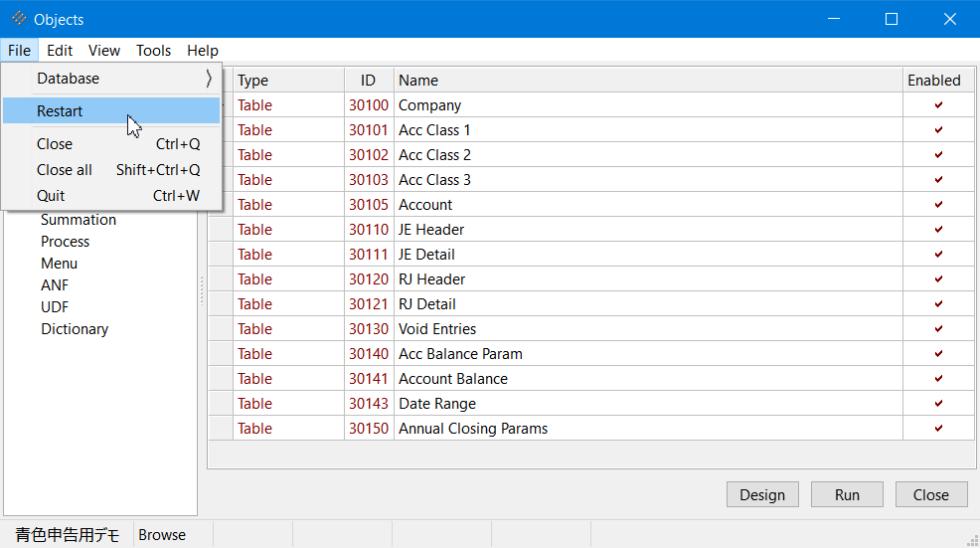
Task: Click Quit in the File menu
Action: (x=51, y=196)
